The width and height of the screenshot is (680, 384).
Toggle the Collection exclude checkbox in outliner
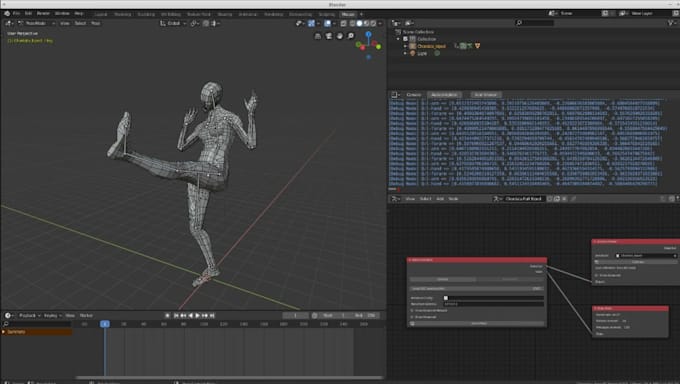pyautogui.click(x=405, y=39)
